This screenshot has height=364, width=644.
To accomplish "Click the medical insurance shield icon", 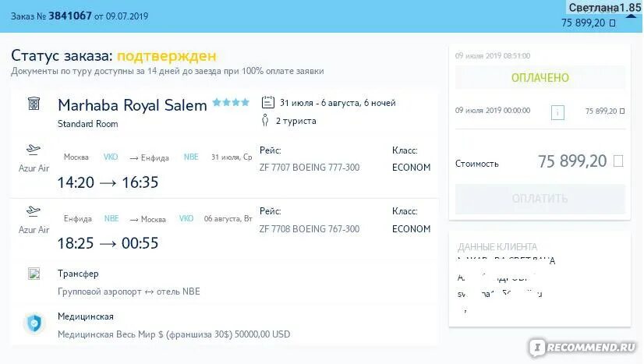I will tap(34, 323).
